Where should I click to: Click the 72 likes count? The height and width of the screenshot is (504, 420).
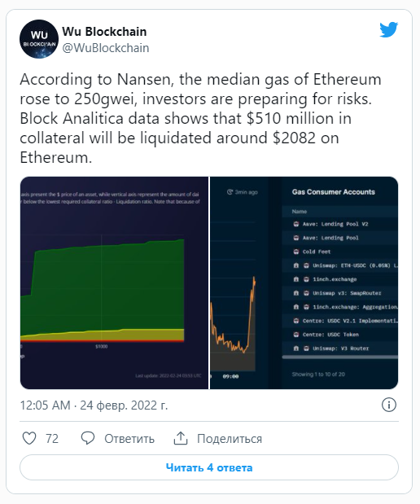tap(52, 439)
